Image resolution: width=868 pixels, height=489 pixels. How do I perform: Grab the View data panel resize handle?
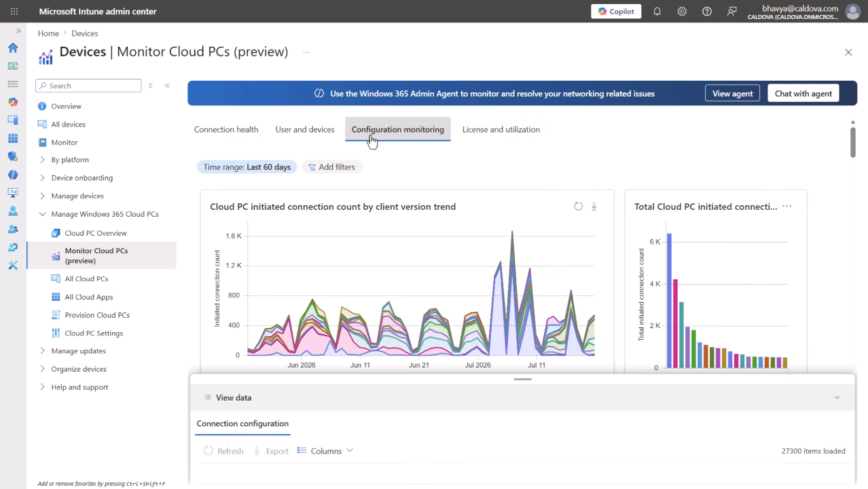[x=522, y=379]
